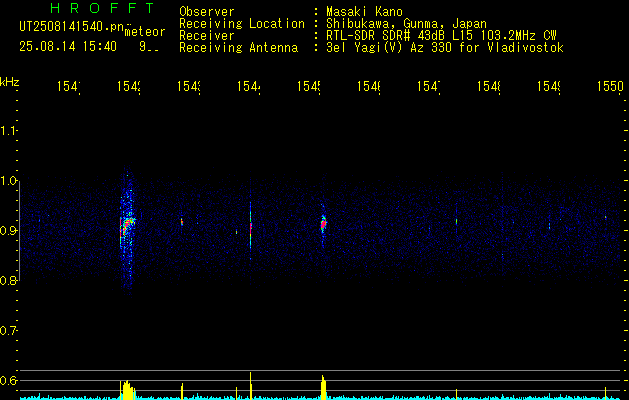The image size is (629, 400).
Task: Click RTL-SDR SDR# receiver description
Action: [441, 36]
